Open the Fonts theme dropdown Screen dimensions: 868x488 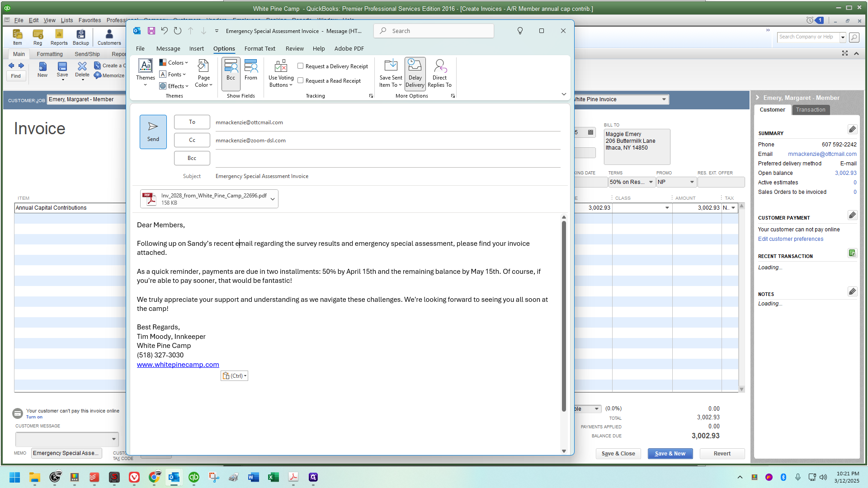click(173, 75)
